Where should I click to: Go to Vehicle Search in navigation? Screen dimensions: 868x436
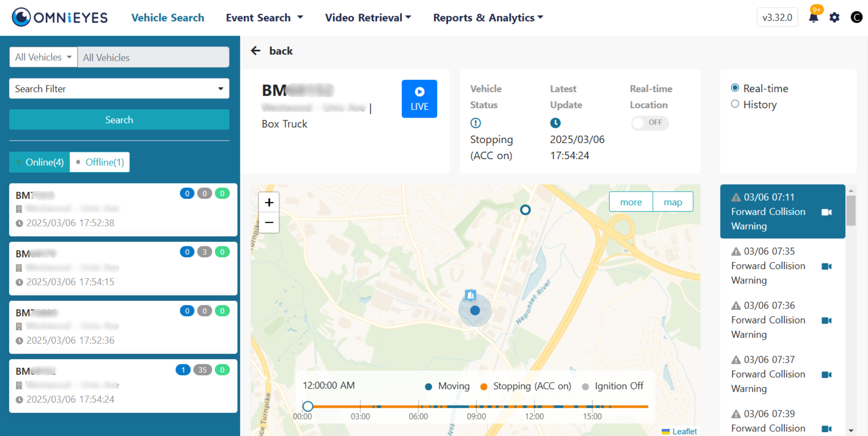pos(168,18)
